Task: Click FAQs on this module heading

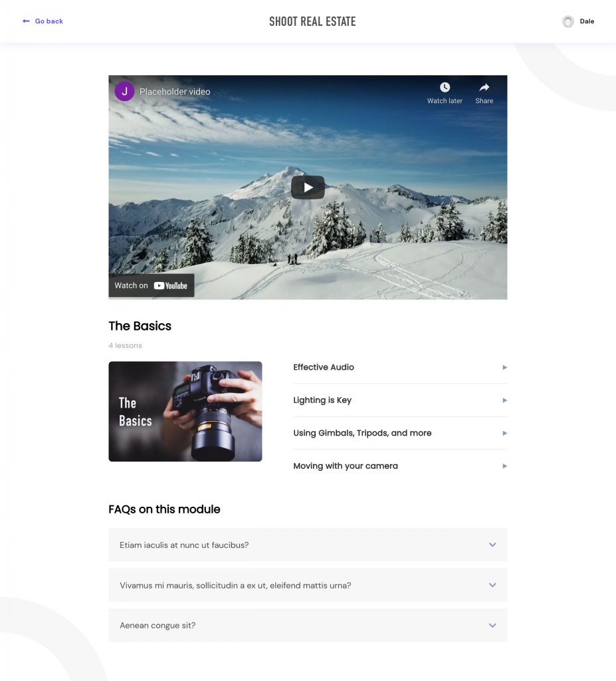Action: coord(164,509)
